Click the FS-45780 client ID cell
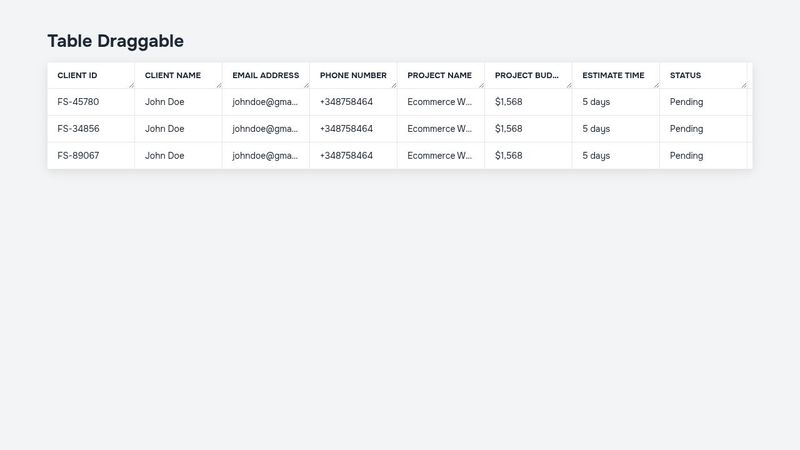The image size is (800, 450). [x=78, y=102]
